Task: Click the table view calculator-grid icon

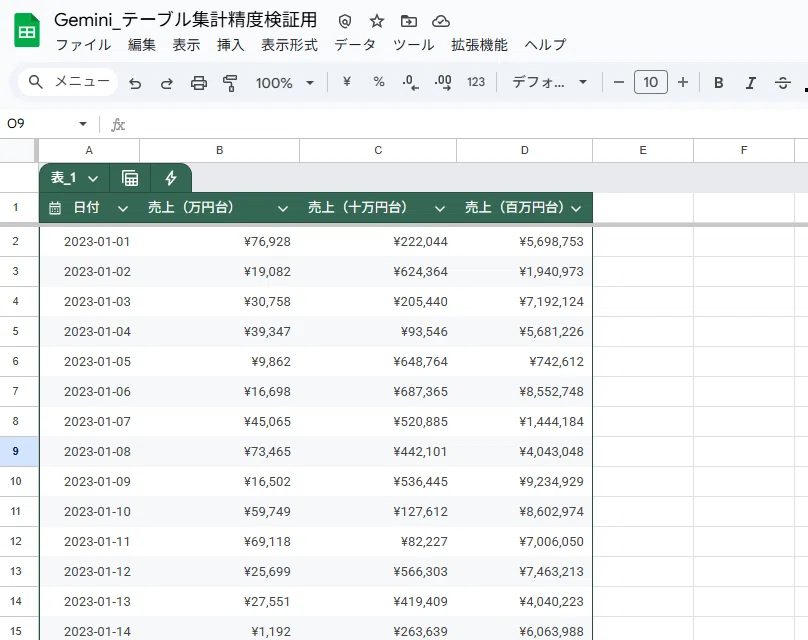Action: pyautogui.click(x=130, y=178)
